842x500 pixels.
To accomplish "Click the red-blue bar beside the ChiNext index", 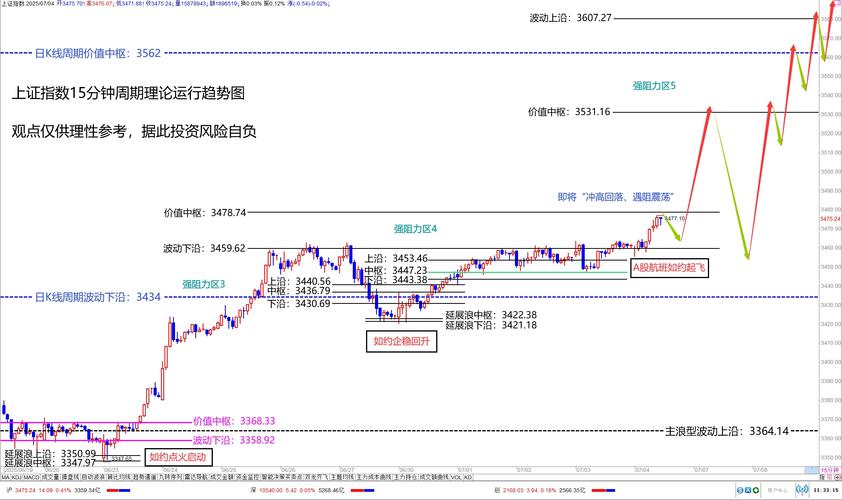I will (x=603, y=491).
